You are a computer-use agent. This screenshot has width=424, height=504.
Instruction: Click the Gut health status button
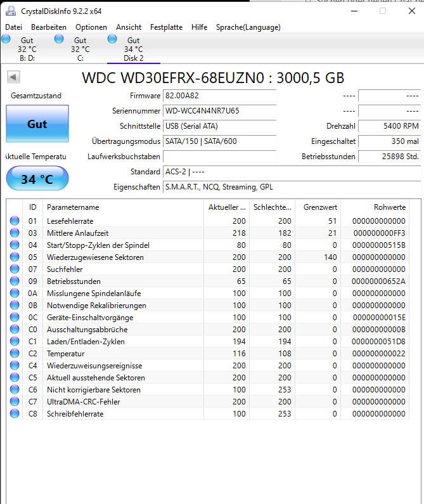click(x=37, y=124)
